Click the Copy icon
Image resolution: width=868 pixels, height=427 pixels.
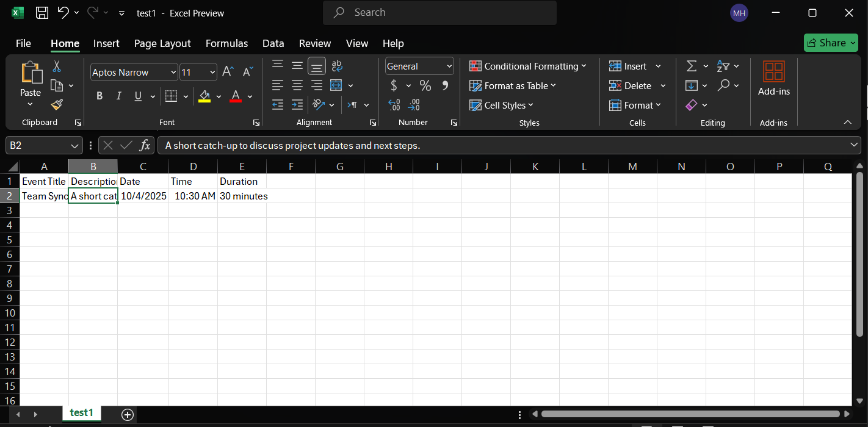click(57, 85)
